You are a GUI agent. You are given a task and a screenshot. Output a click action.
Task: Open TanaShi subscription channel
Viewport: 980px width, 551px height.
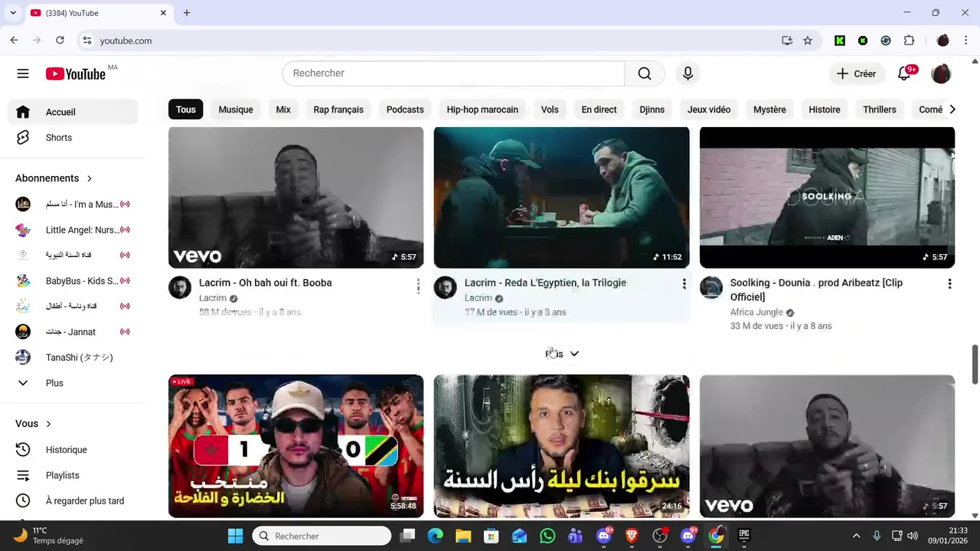click(73, 357)
